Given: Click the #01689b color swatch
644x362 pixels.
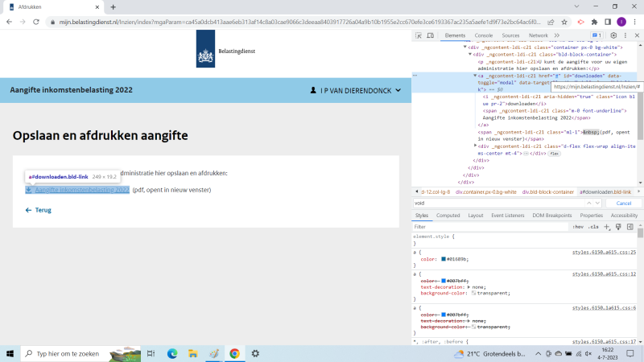Looking at the screenshot, I should pyautogui.click(x=444, y=259).
